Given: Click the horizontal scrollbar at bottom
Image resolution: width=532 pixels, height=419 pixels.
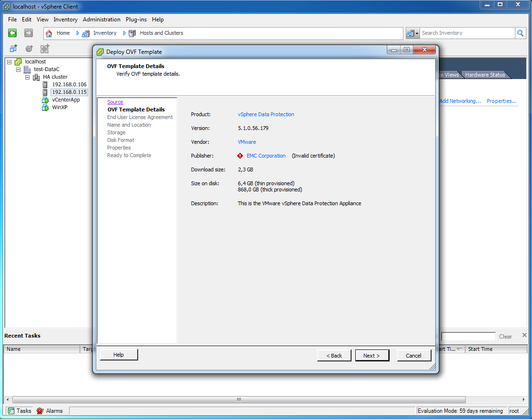Looking at the screenshot, I should coord(239,399).
